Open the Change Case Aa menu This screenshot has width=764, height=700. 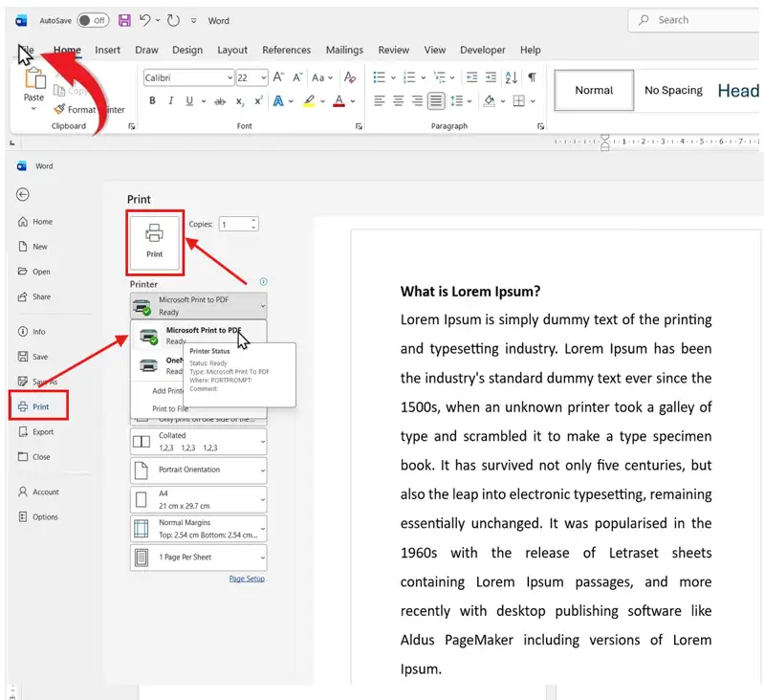pos(322,77)
